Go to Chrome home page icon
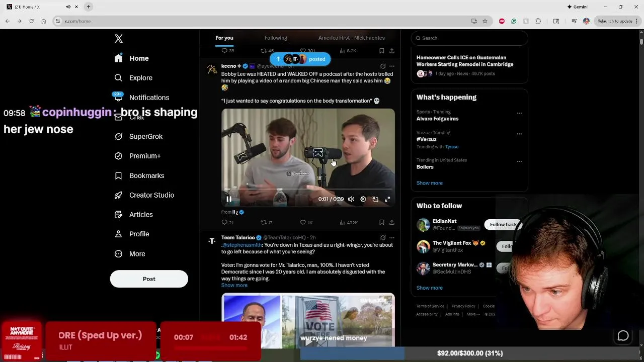The image size is (644, 362). (43, 21)
